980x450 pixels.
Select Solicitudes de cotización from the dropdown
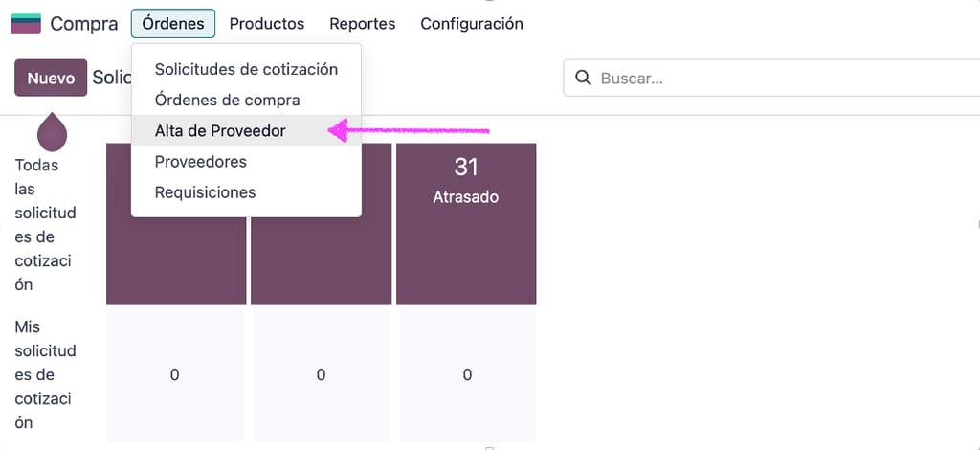(246, 69)
